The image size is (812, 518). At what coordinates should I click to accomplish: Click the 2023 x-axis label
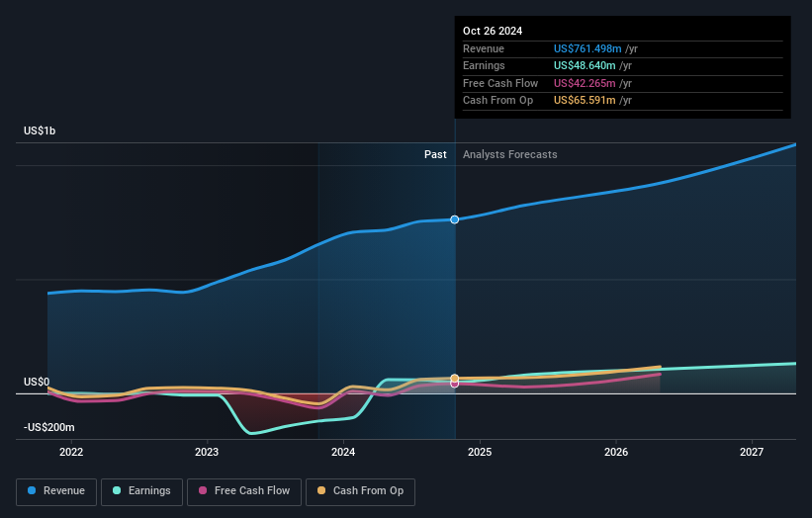(207, 452)
